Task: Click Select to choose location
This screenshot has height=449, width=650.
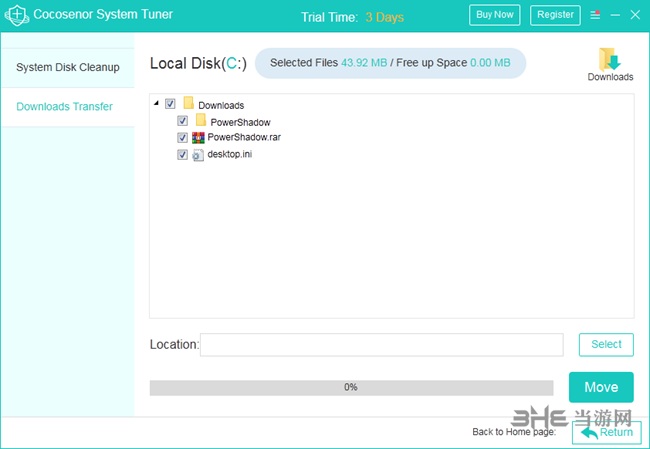Action: tap(606, 345)
